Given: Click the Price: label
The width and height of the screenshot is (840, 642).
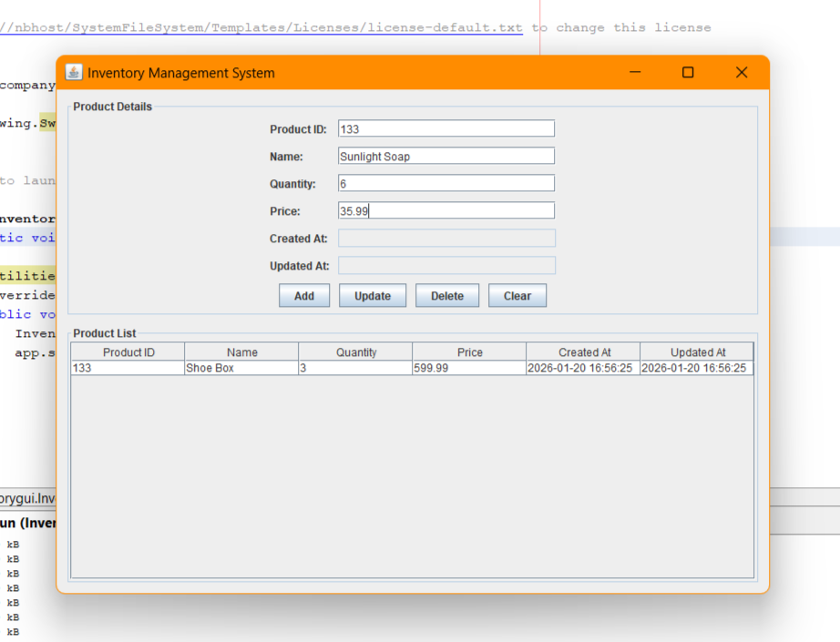Looking at the screenshot, I should tap(285, 211).
